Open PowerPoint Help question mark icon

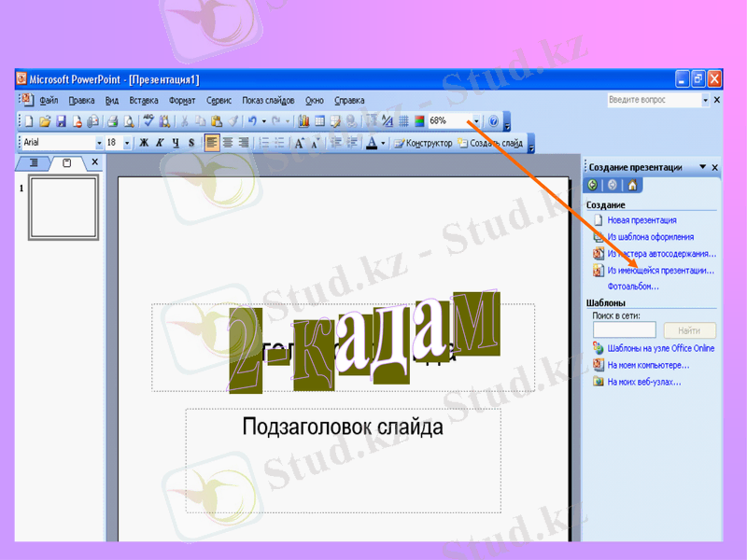point(493,121)
